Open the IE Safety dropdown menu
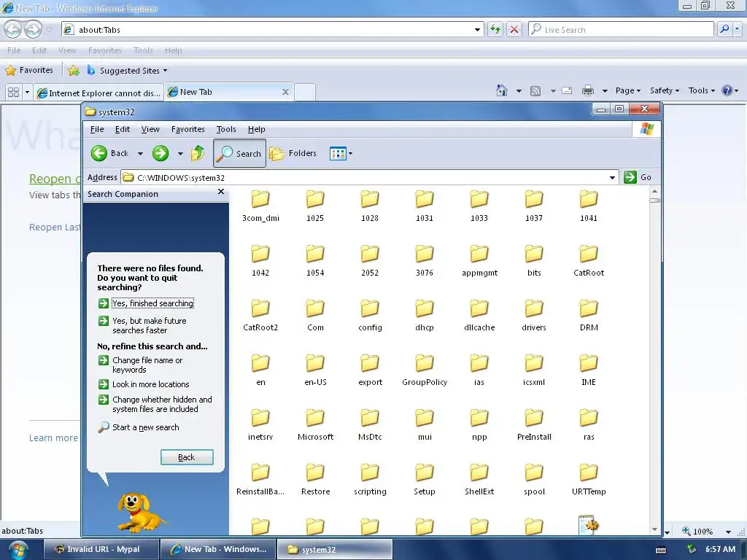The height and width of the screenshot is (560, 747). tap(665, 90)
